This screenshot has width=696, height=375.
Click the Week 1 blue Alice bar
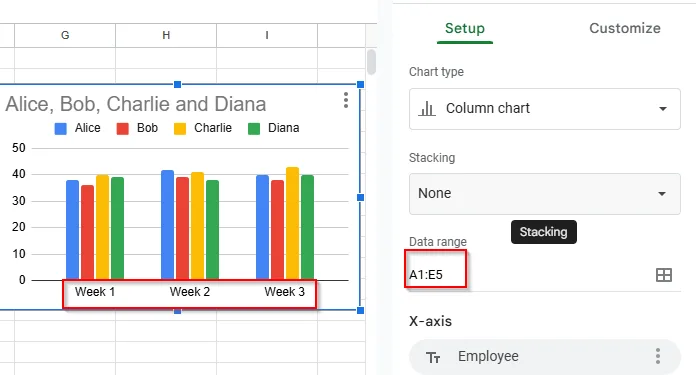[x=72, y=230]
